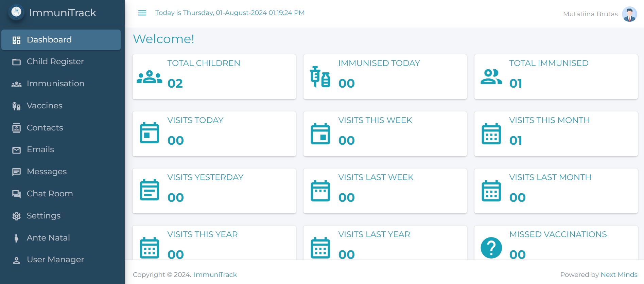
Task: Click the ImmuniTrack logo icon
Action: tap(16, 12)
